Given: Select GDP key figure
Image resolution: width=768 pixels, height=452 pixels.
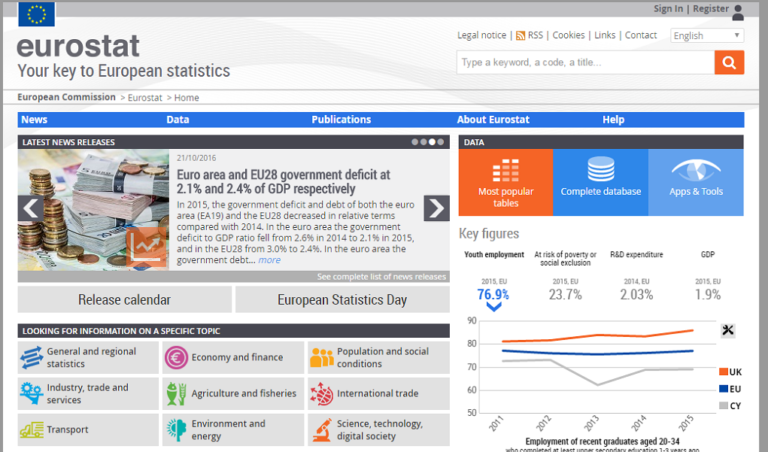Looking at the screenshot, I should (707, 255).
